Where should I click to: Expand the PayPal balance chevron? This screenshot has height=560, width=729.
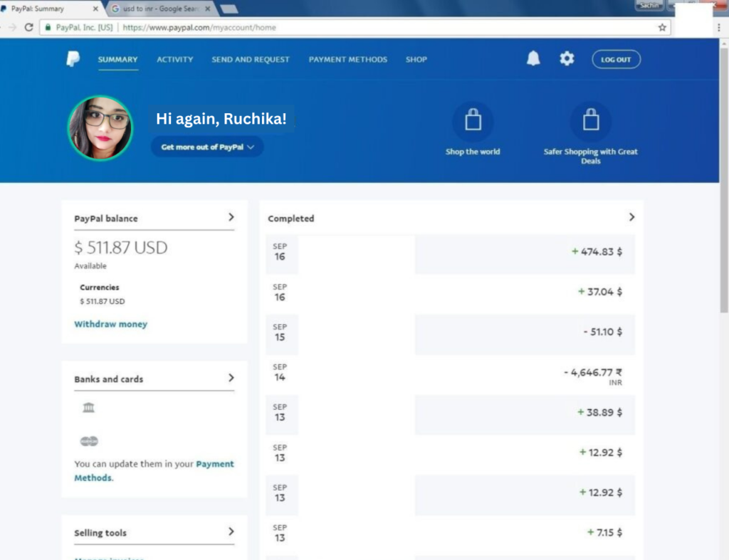pyautogui.click(x=231, y=217)
